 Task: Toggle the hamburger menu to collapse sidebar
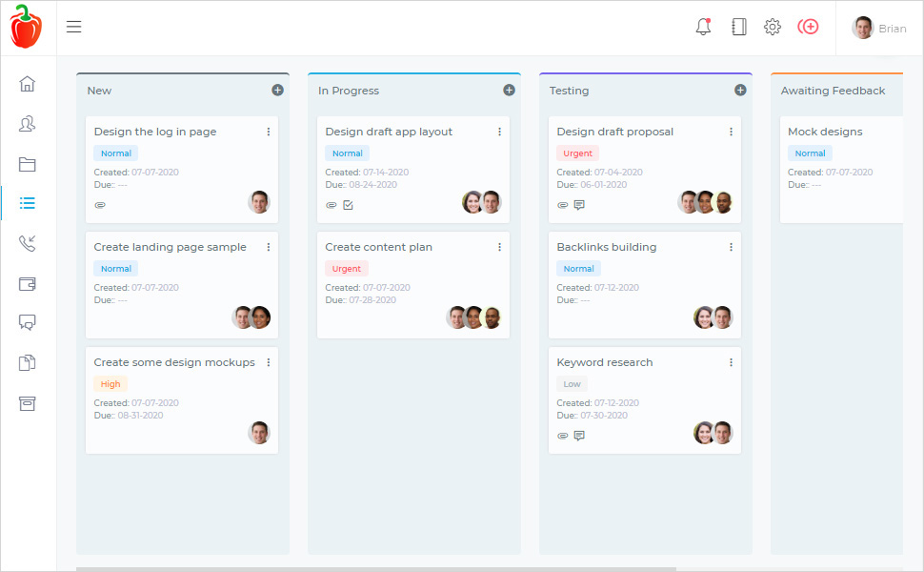coord(73,27)
